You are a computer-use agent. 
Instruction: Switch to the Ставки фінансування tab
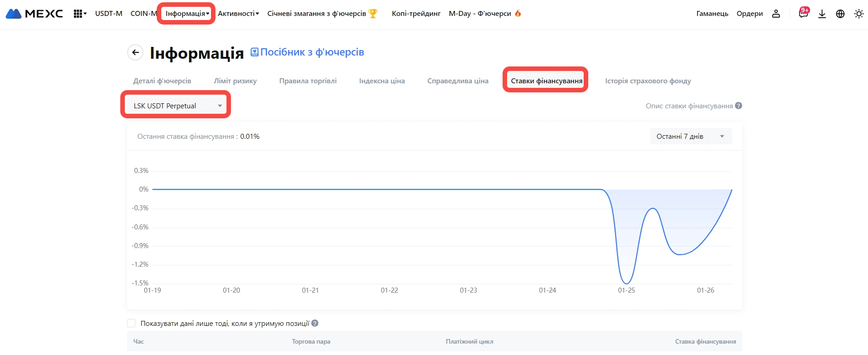[x=546, y=81]
